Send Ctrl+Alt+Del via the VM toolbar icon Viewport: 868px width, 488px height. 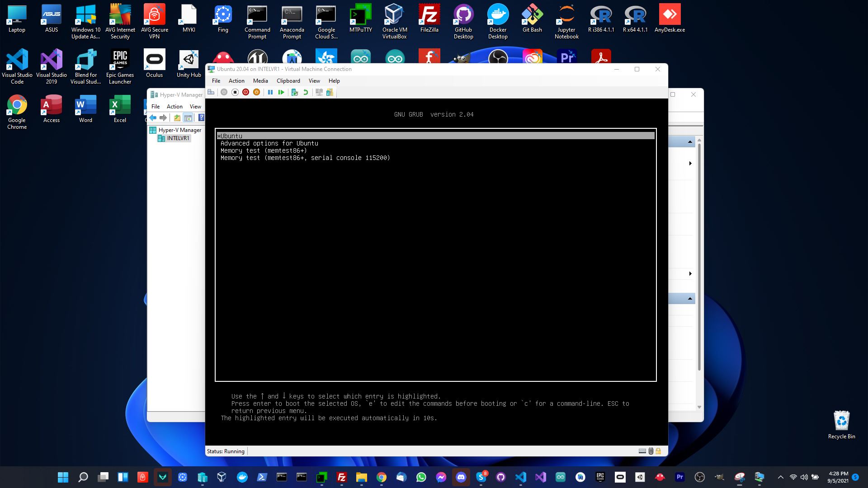coord(211,92)
